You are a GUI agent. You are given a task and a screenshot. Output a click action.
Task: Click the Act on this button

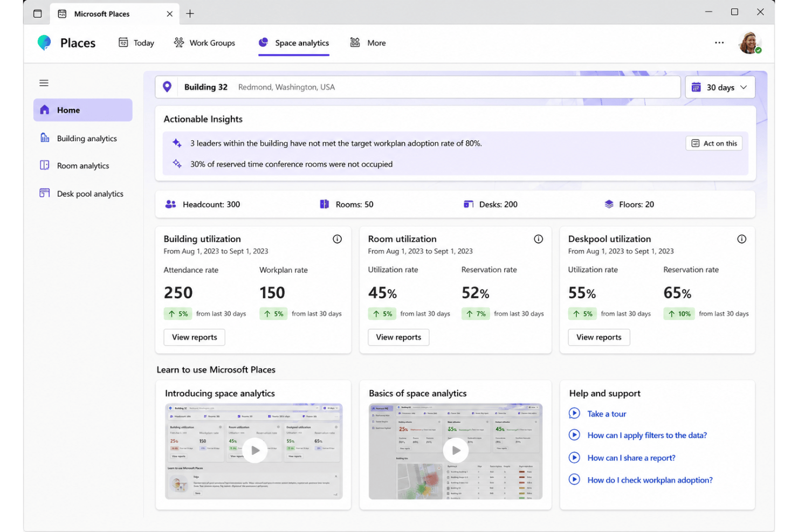[714, 143]
